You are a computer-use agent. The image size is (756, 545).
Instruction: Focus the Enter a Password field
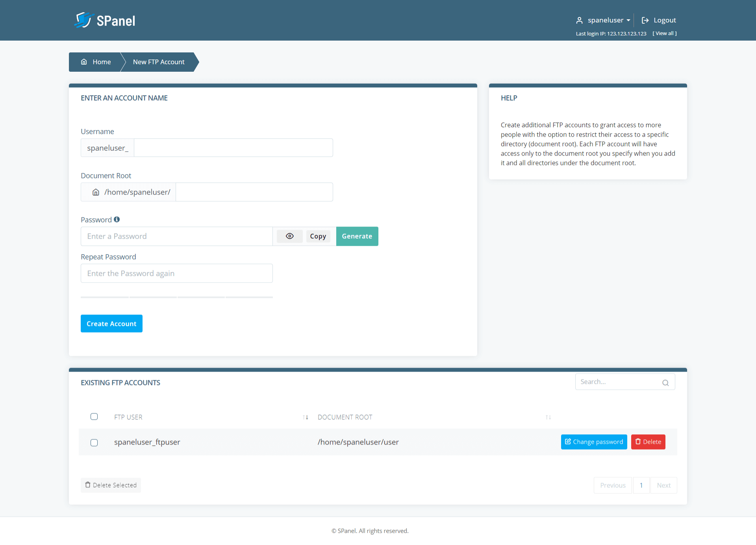click(176, 236)
